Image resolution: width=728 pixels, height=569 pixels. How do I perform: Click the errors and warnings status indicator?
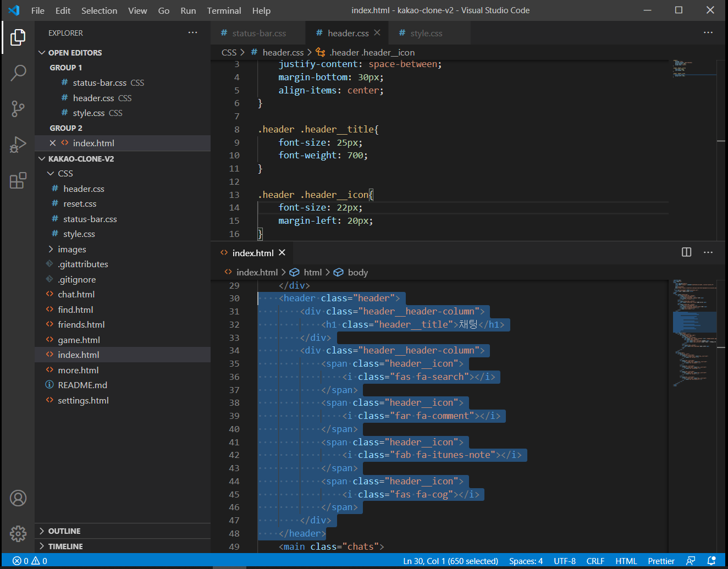tap(30, 561)
